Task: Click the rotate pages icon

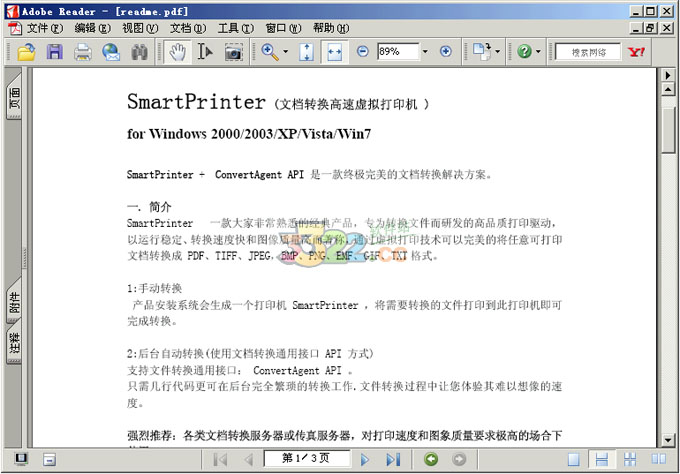Action: click(x=481, y=52)
